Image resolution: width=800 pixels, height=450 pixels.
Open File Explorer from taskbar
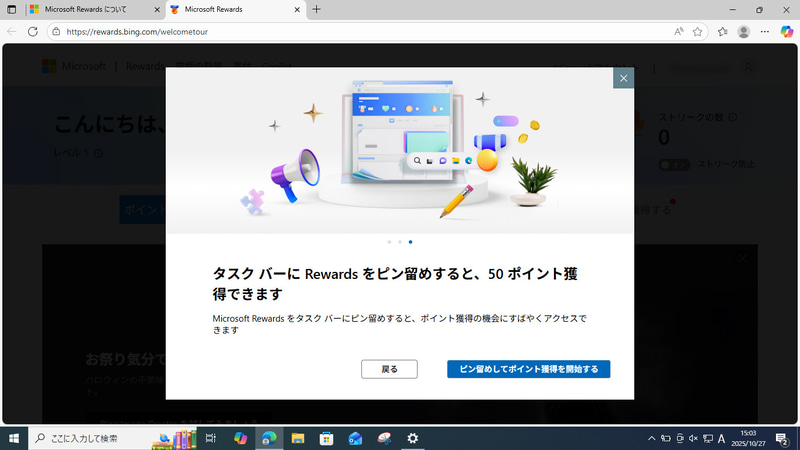298,438
